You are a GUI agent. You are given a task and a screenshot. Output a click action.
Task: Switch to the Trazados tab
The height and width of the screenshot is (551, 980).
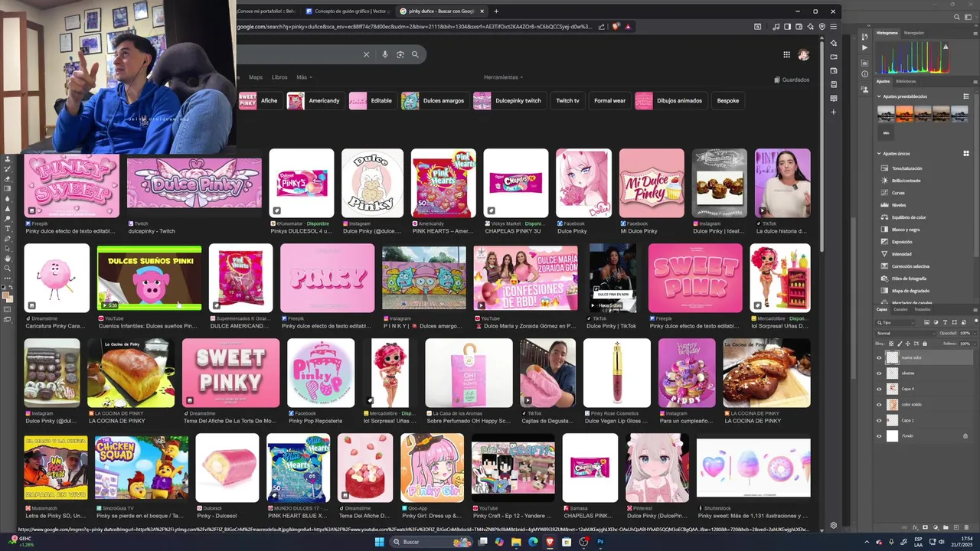click(x=923, y=309)
